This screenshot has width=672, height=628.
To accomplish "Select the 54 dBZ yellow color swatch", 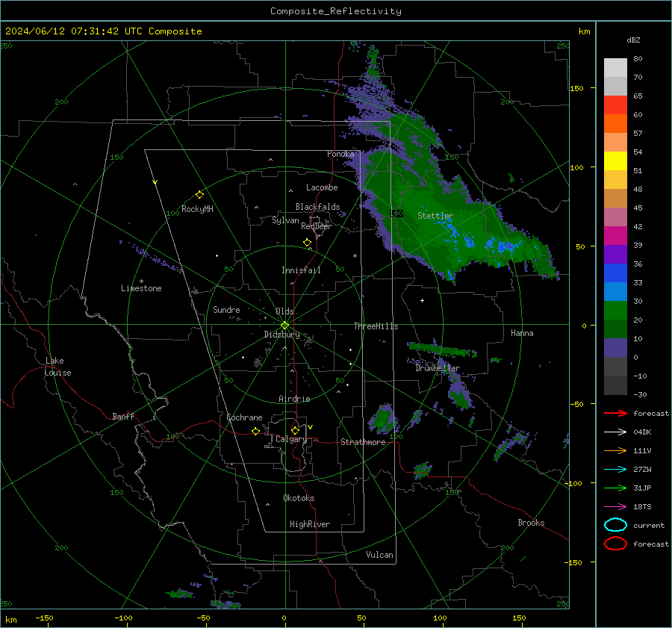I will coord(615,161).
